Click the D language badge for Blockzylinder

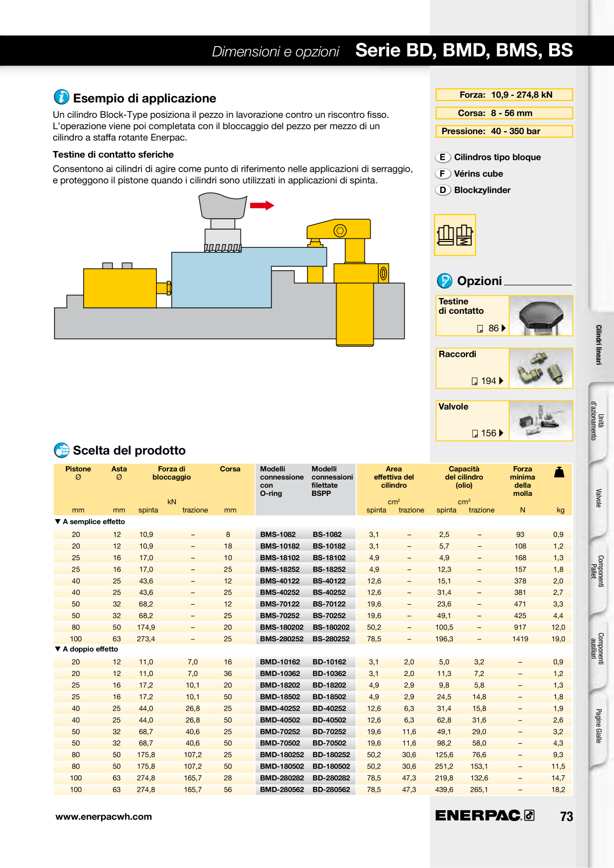click(443, 190)
